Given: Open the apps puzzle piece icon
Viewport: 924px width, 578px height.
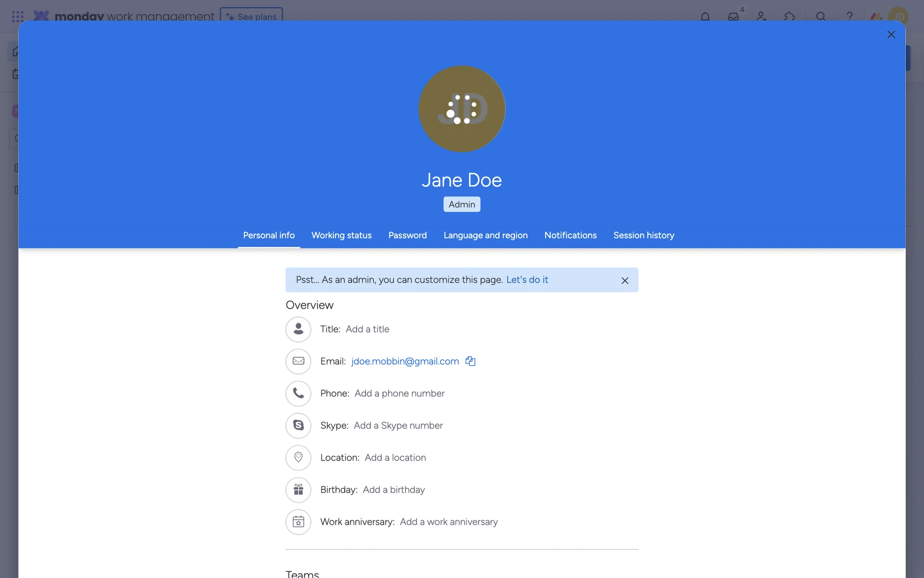Looking at the screenshot, I should coord(789,16).
